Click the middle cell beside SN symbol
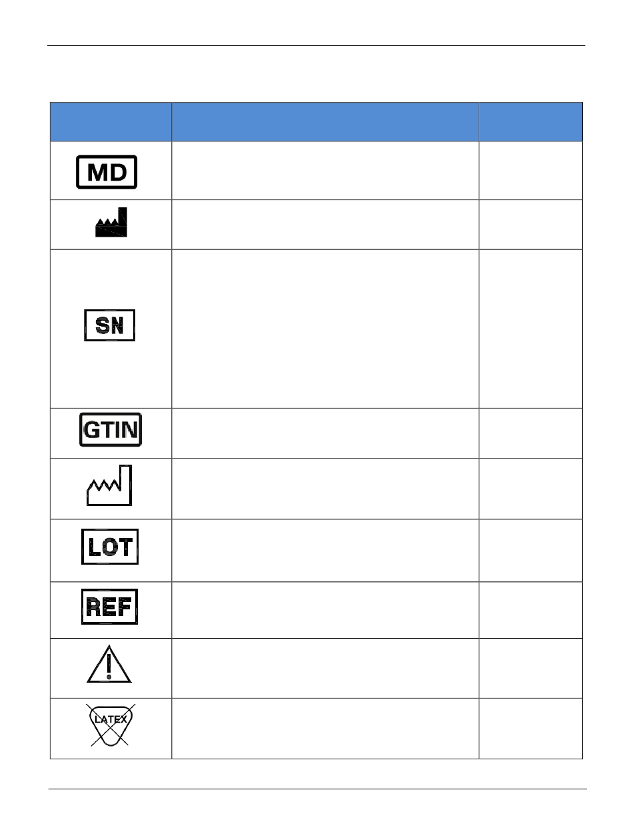This screenshot has width=633, height=840. tap(325, 329)
